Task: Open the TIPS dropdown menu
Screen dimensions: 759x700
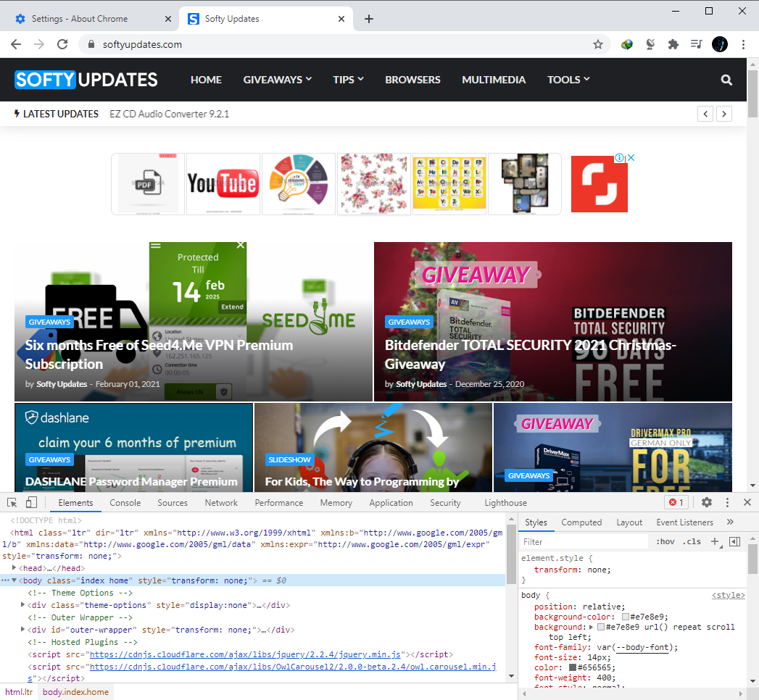Action: pyautogui.click(x=348, y=80)
